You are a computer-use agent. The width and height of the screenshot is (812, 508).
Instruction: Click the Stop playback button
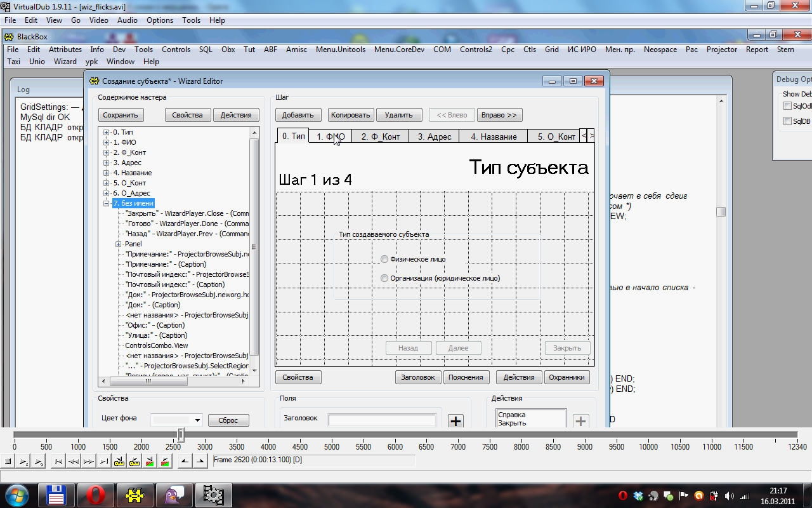tap(8, 462)
